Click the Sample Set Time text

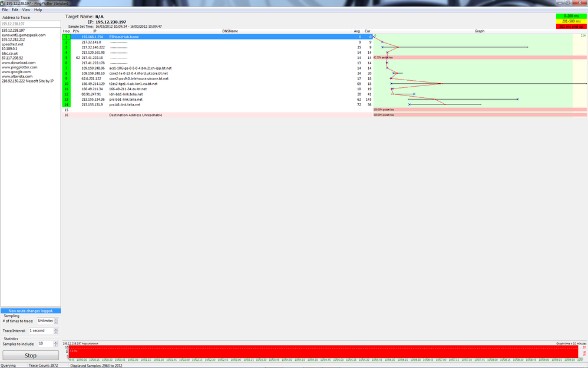(115, 27)
